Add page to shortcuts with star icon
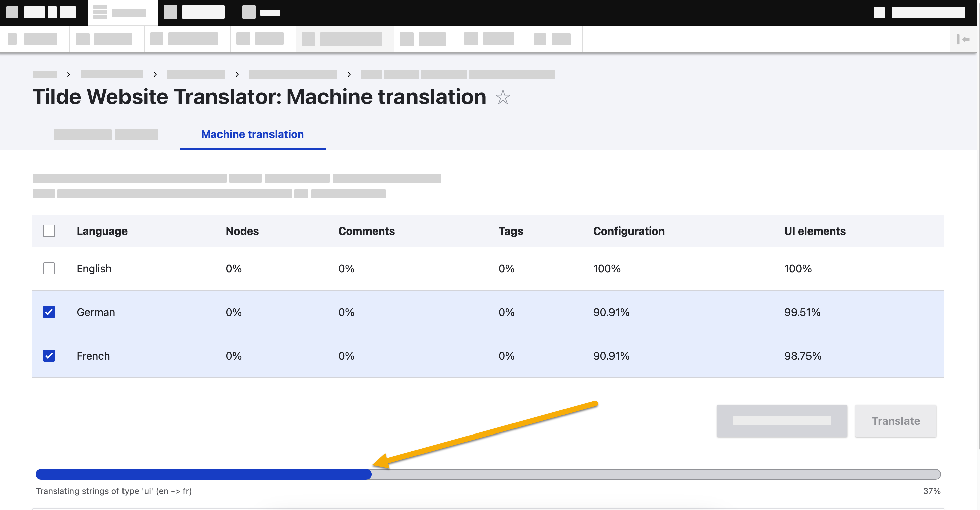This screenshot has height=510, width=980. tap(502, 97)
